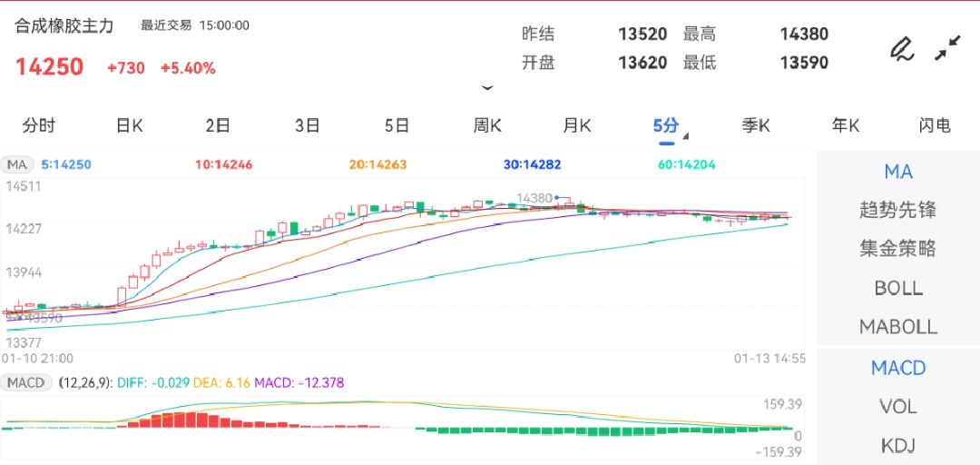Image resolution: width=980 pixels, height=465 pixels.
Task: Open the drawing pen tool
Action: coord(901,48)
